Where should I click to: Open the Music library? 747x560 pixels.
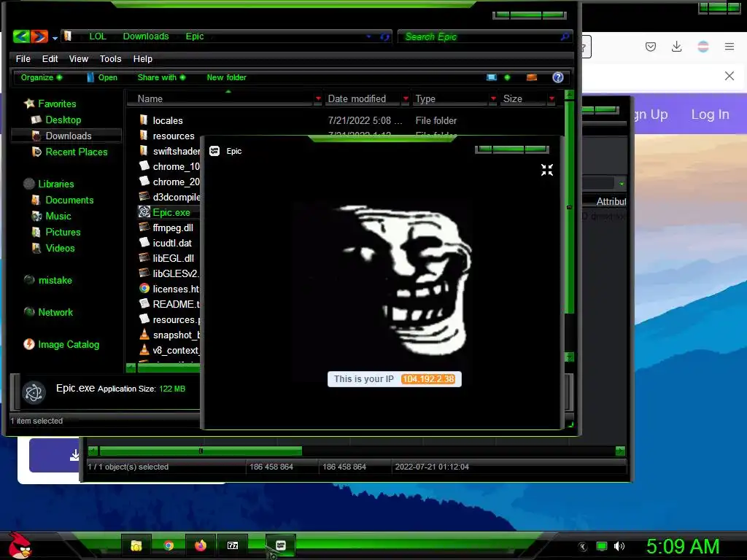pyautogui.click(x=58, y=216)
